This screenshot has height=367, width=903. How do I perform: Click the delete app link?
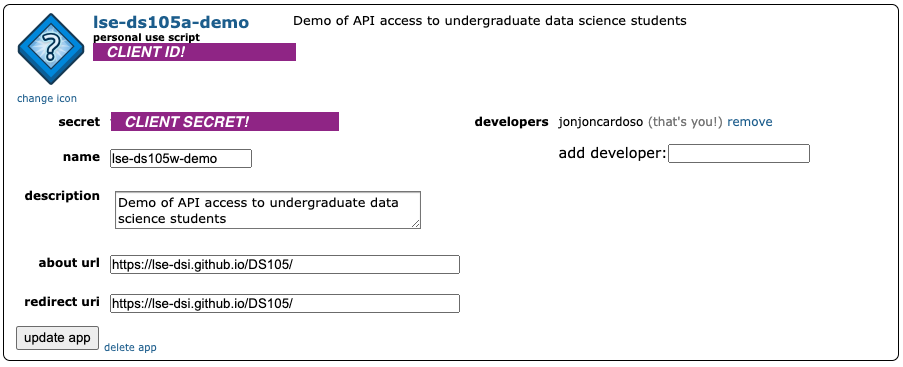[x=130, y=347]
